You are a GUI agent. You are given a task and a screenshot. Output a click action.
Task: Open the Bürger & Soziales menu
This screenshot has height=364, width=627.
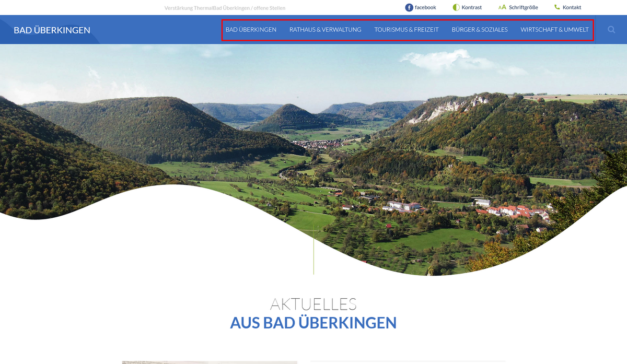tap(480, 30)
